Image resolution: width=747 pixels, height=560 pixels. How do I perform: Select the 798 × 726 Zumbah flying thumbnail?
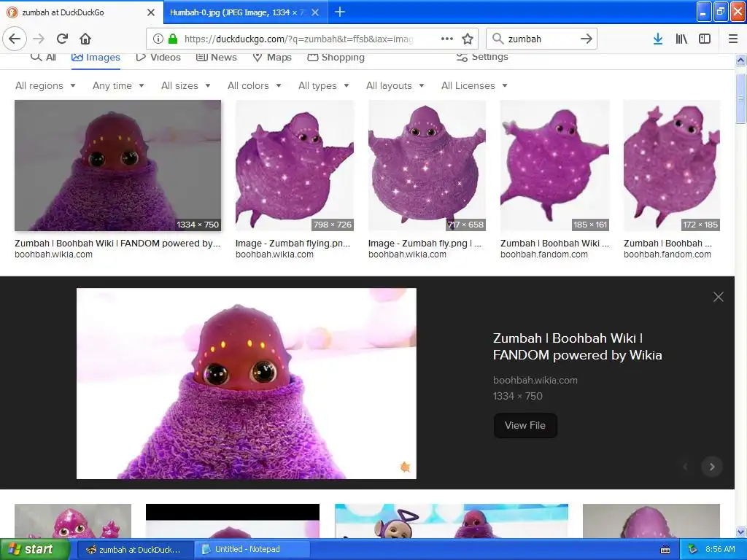coord(295,166)
